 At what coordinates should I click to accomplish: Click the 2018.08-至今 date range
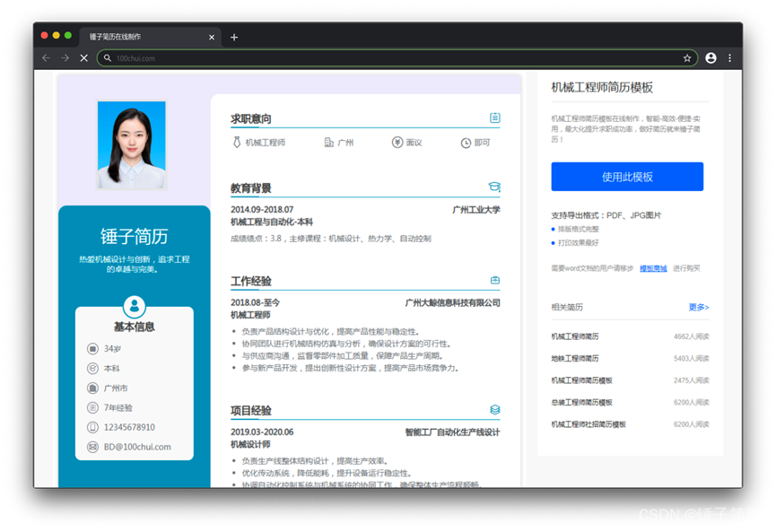tap(255, 303)
